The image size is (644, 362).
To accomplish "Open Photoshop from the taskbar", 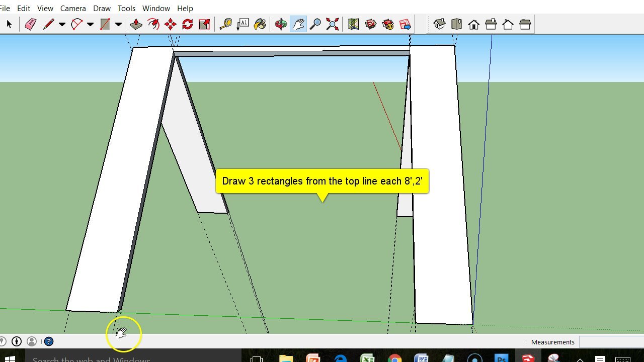I will 501,358.
